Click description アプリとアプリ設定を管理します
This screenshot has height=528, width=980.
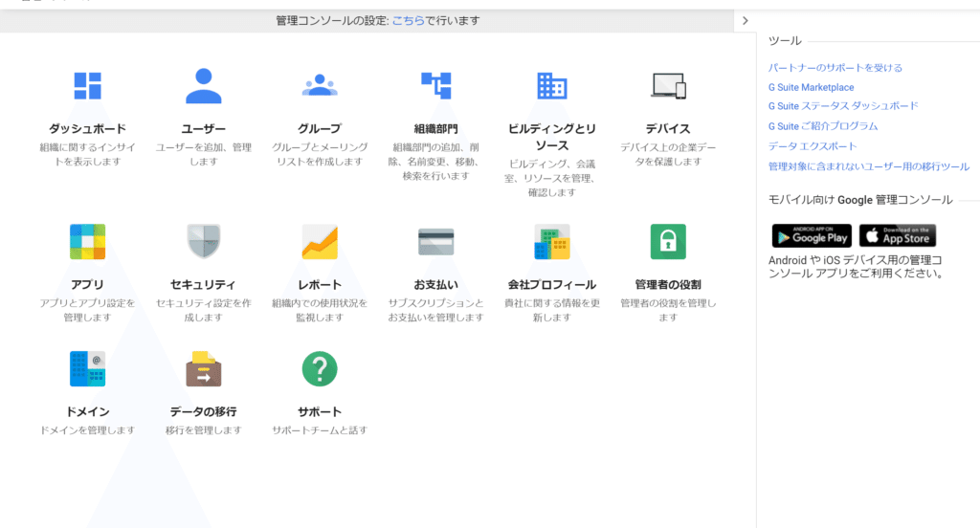pyautogui.click(x=87, y=311)
